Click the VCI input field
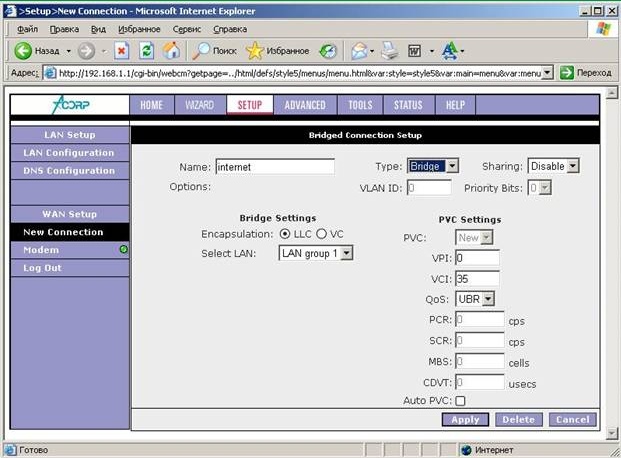 tap(477, 279)
